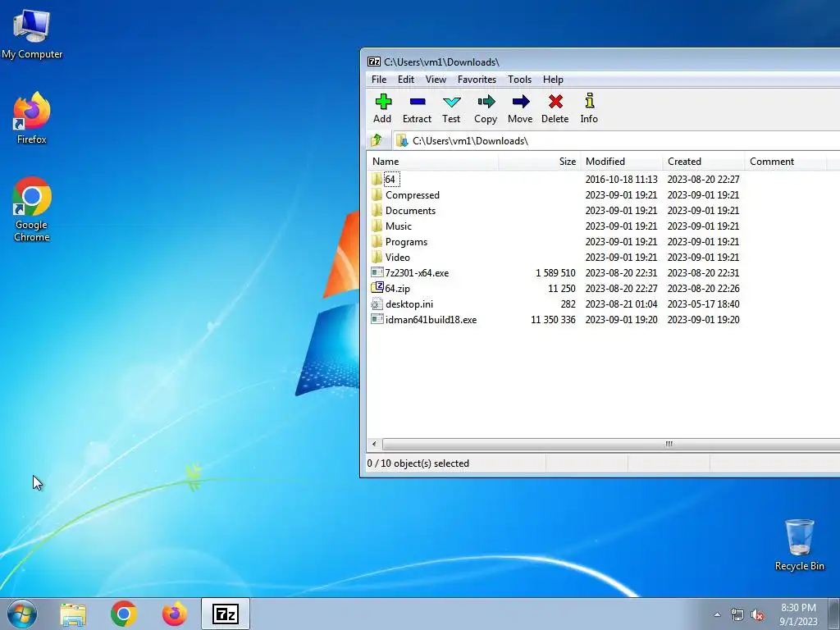
Task: Click the Extract toolbar icon
Action: tap(418, 102)
